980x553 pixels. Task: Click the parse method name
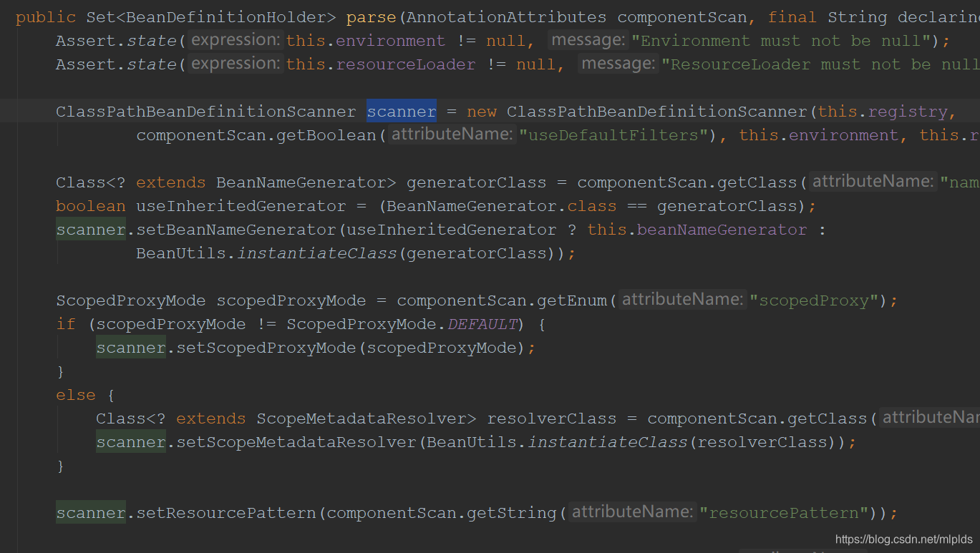tap(372, 17)
